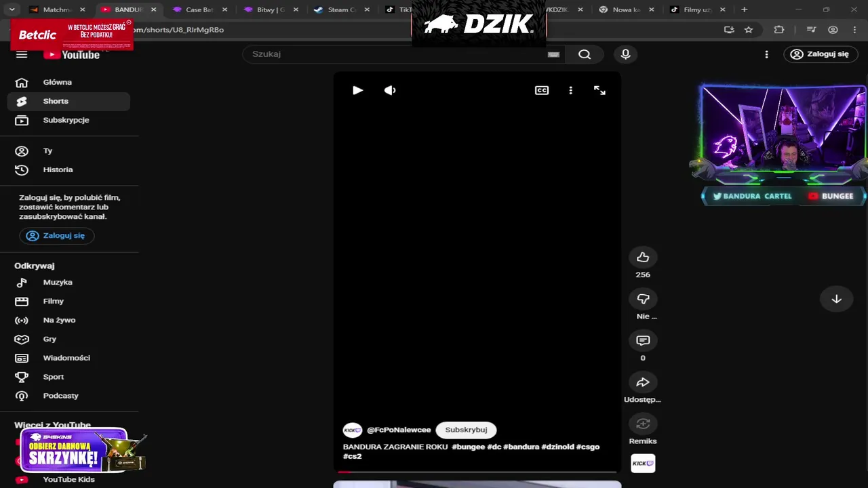Click the #cs2 hashtag
Viewport: 868px width, 488px height.
click(x=353, y=456)
